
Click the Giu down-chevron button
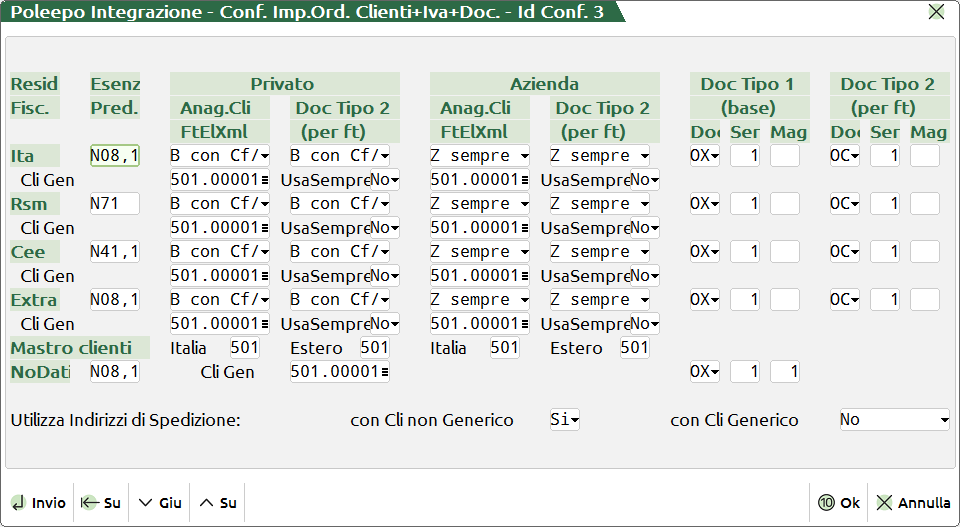point(159,503)
